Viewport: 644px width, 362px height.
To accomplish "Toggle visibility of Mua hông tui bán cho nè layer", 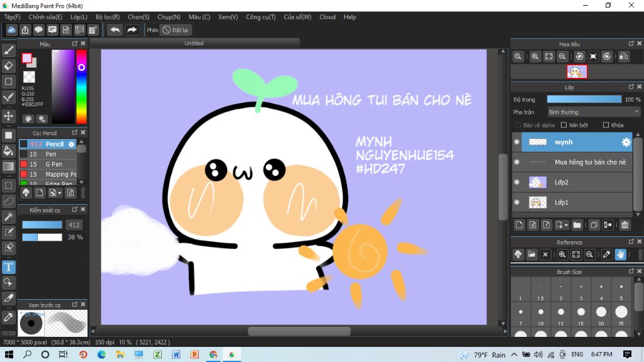I will [517, 162].
